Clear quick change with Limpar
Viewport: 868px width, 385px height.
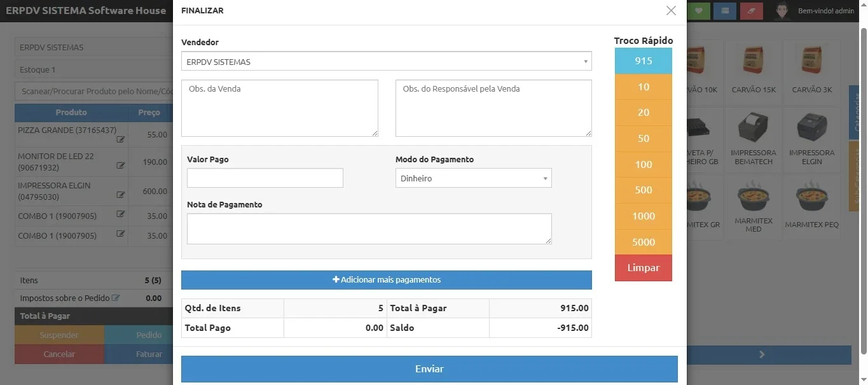tap(644, 268)
